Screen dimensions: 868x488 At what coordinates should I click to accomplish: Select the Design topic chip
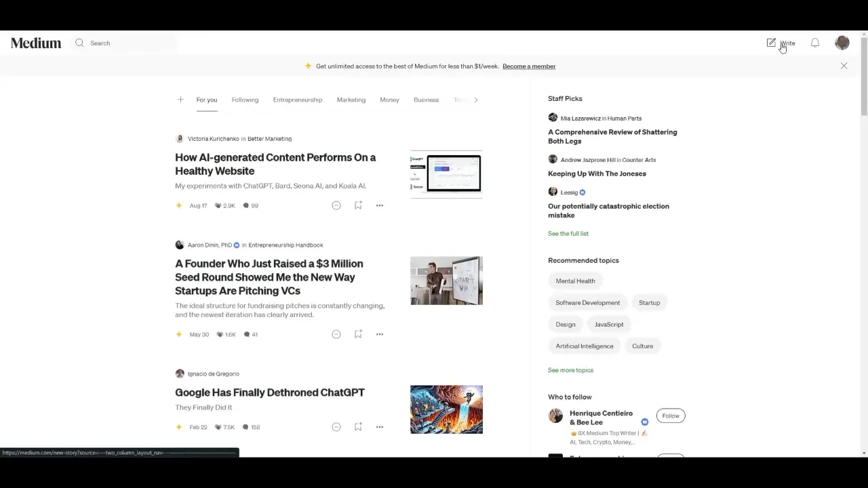click(566, 324)
